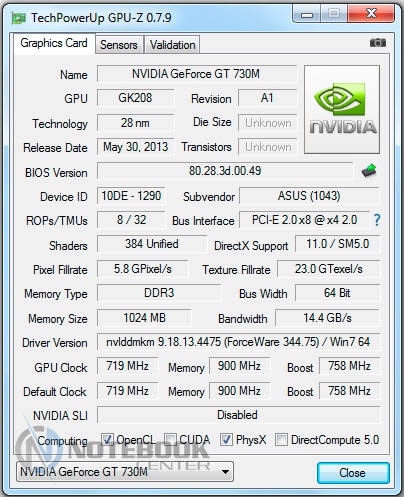Enable the DirectCompute 5.0 checkbox

pyautogui.click(x=281, y=440)
